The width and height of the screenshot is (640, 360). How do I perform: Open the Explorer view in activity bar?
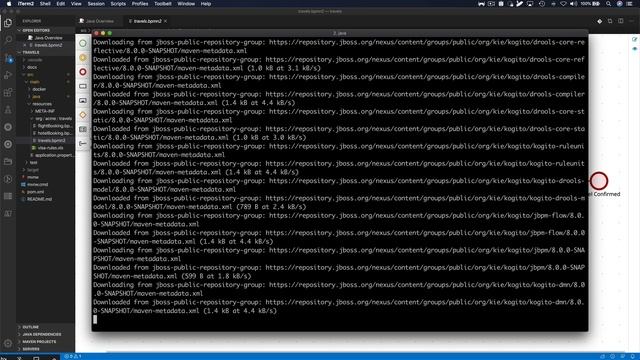click(x=8, y=23)
